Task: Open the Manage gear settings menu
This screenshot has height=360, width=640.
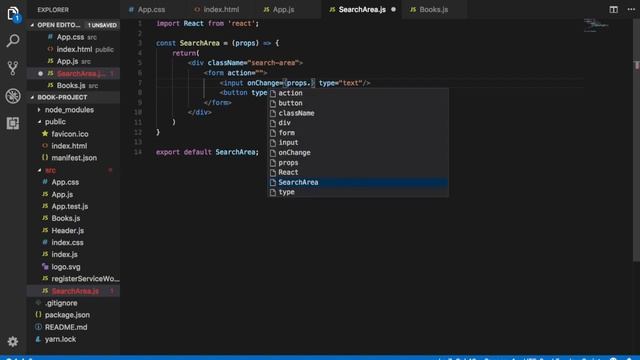Action: point(13,341)
